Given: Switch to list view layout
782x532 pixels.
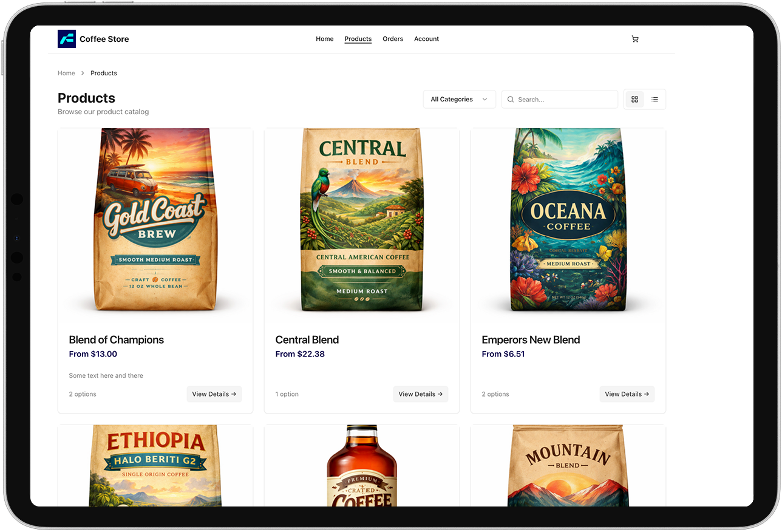Looking at the screenshot, I should (654, 100).
